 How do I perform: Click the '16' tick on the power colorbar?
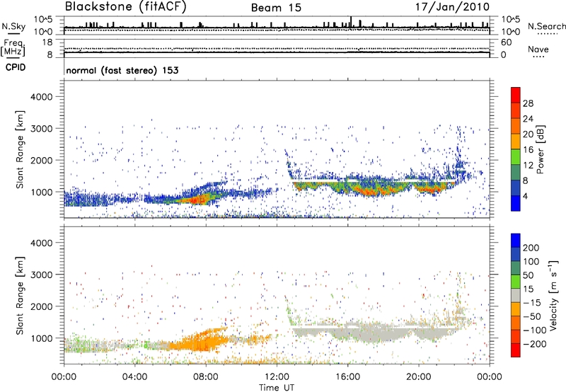tap(528, 150)
